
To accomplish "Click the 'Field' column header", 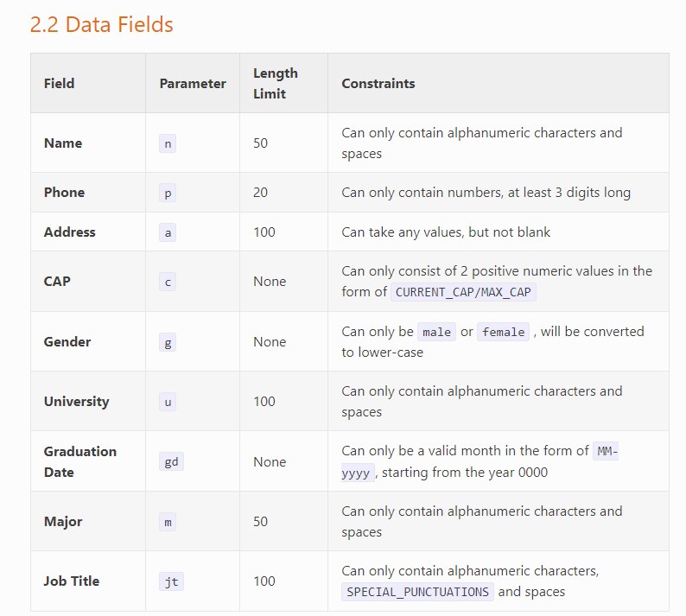I will click(x=59, y=84).
